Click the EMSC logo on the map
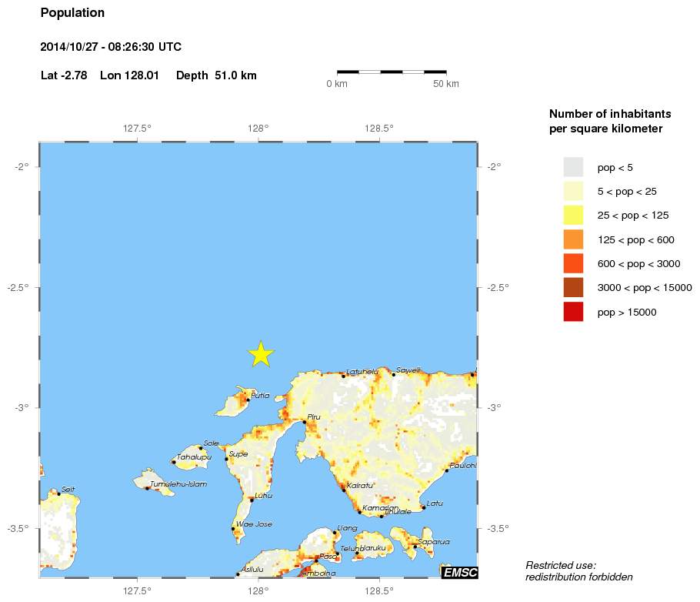The image size is (700, 602). pos(459,572)
